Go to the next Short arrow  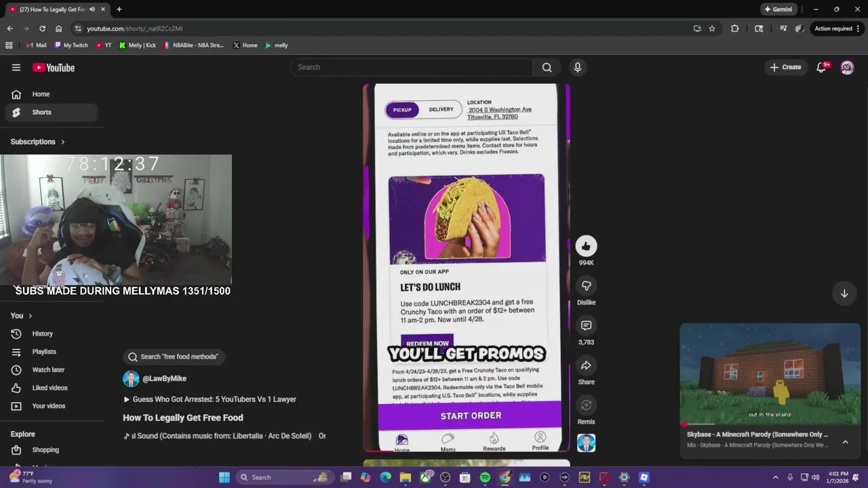point(844,293)
